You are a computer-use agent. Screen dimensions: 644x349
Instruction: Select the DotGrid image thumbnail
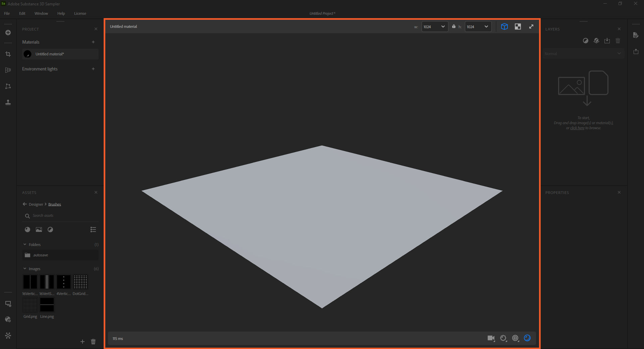click(x=80, y=282)
